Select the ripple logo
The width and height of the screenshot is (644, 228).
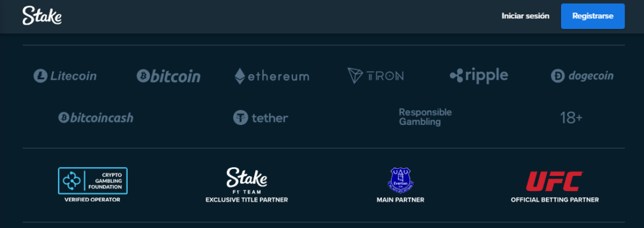(479, 76)
